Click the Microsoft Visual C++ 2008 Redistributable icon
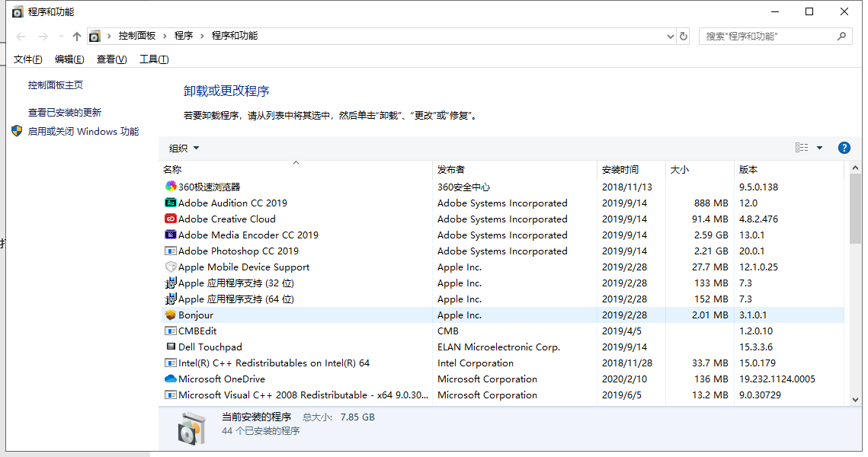Screen dimensions: 868x457 [171, 395]
